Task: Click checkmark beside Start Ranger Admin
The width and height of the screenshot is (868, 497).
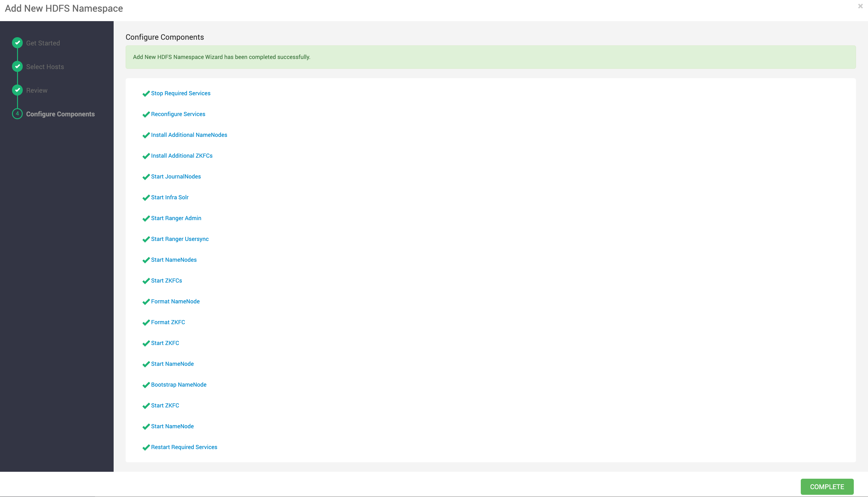Action: tap(146, 219)
